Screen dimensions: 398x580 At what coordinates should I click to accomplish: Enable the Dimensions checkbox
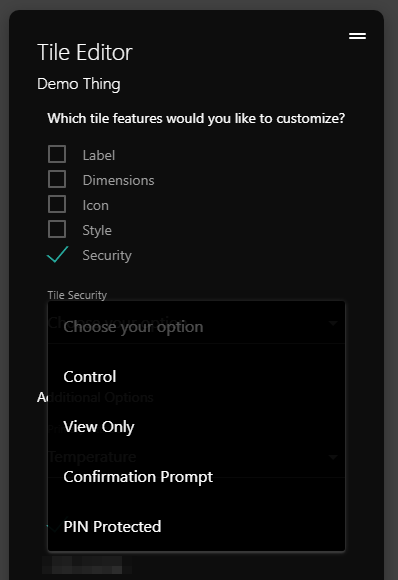(57, 179)
